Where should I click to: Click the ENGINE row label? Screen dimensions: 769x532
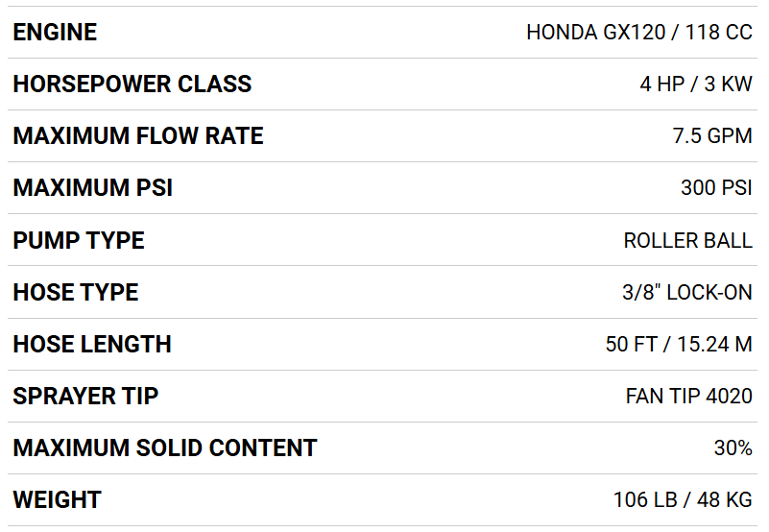(55, 33)
